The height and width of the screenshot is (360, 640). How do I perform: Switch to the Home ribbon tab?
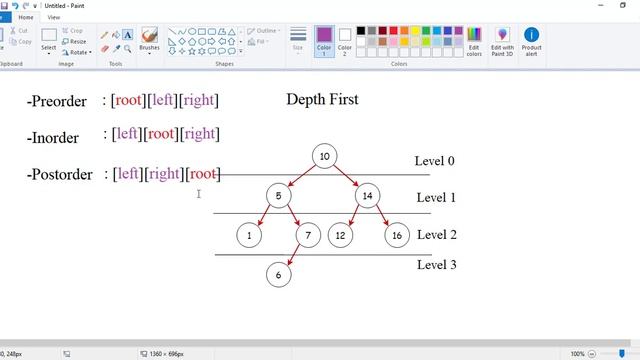click(x=26, y=18)
